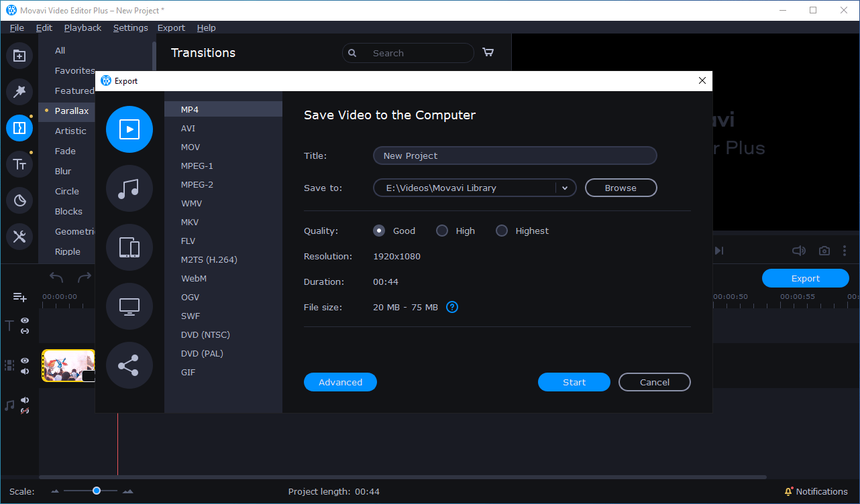Select Save for devices icon
This screenshot has width=860, height=504.
click(x=129, y=247)
